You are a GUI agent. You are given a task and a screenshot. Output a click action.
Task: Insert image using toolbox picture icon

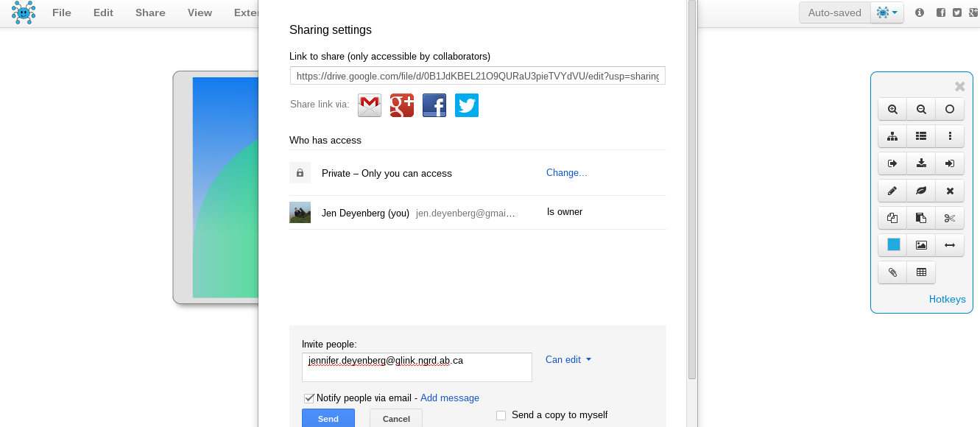921,245
